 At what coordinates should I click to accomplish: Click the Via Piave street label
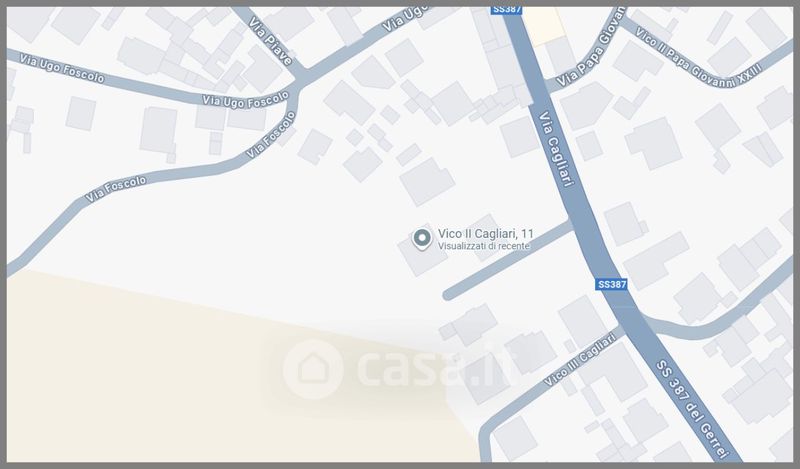pos(271,41)
